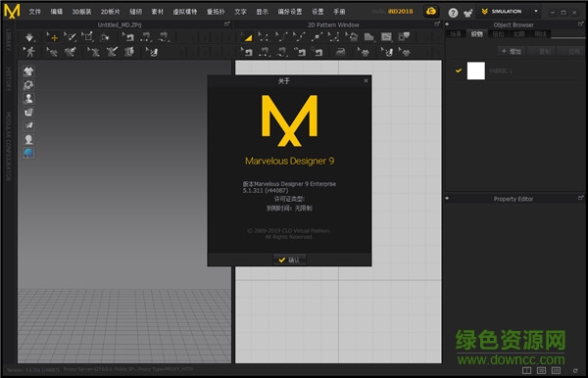The width and height of the screenshot is (588, 378).
Task: Open the 3D服装 menu
Action: (x=81, y=12)
